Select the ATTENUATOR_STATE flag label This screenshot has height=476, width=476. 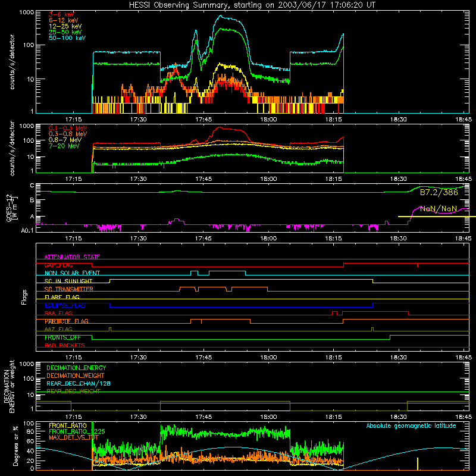pos(72,257)
